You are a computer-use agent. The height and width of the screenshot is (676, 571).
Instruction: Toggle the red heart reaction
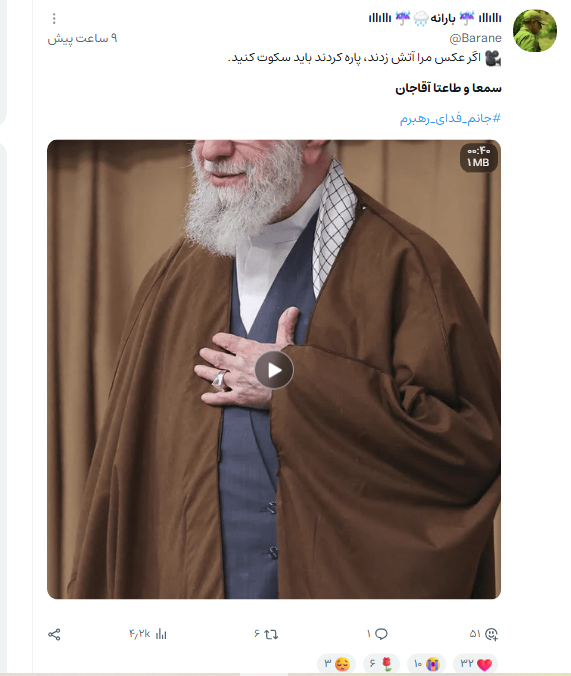coord(476,663)
